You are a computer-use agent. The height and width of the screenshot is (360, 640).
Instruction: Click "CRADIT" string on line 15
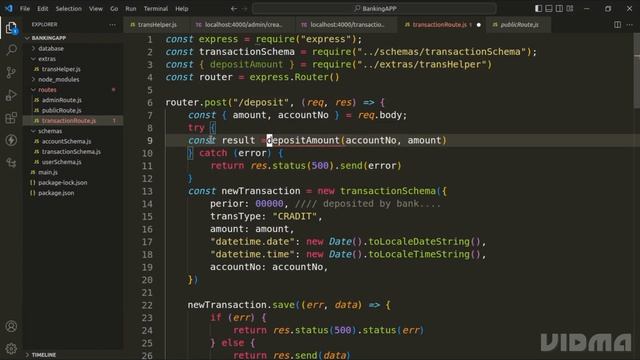[294, 217]
